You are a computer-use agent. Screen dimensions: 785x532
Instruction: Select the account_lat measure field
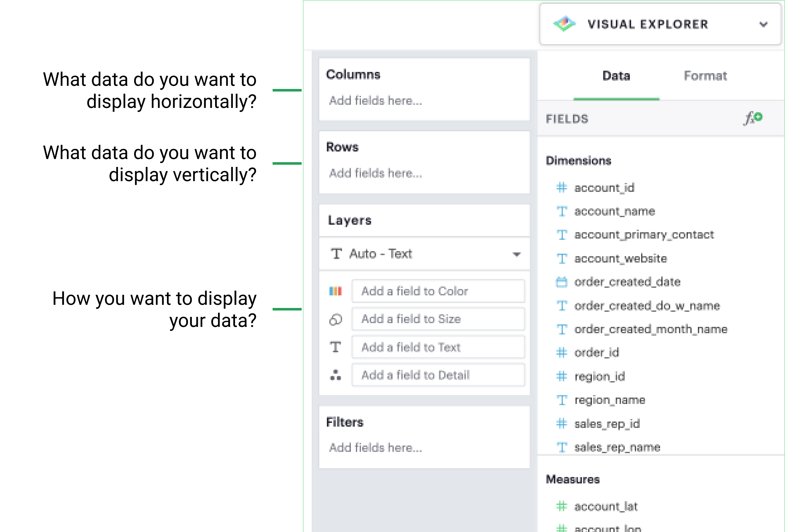pos(606,506)
